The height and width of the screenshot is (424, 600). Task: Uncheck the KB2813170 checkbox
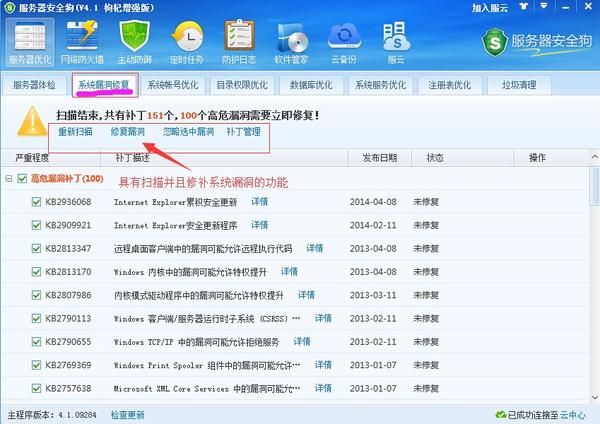[36, 272]
